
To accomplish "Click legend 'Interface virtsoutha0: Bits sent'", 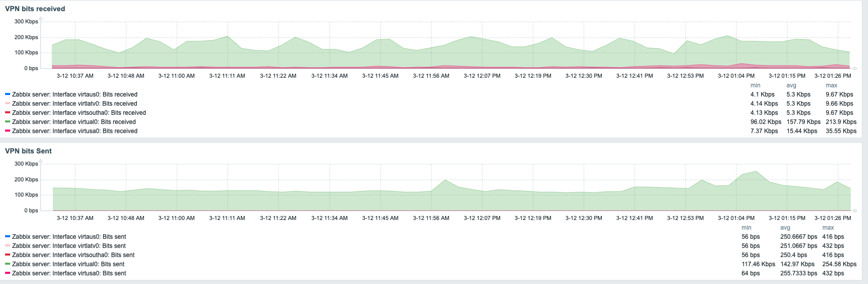I will (x=74, y=255).
